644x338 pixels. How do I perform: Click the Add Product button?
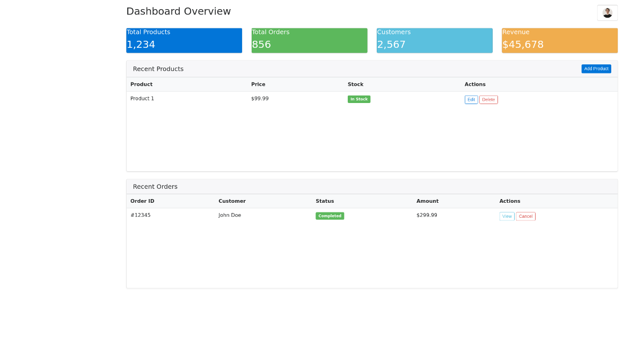(x=596, y=69)
